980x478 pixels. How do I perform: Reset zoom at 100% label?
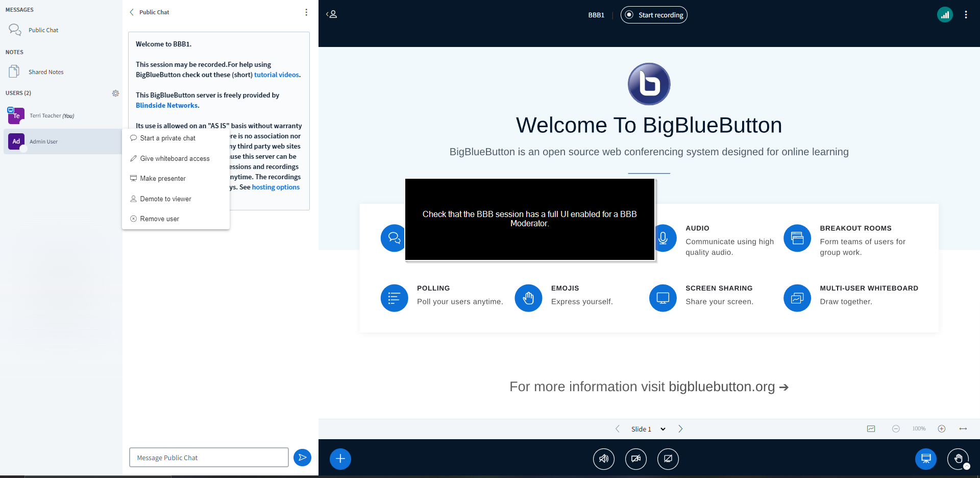click(x=919, y=429)
